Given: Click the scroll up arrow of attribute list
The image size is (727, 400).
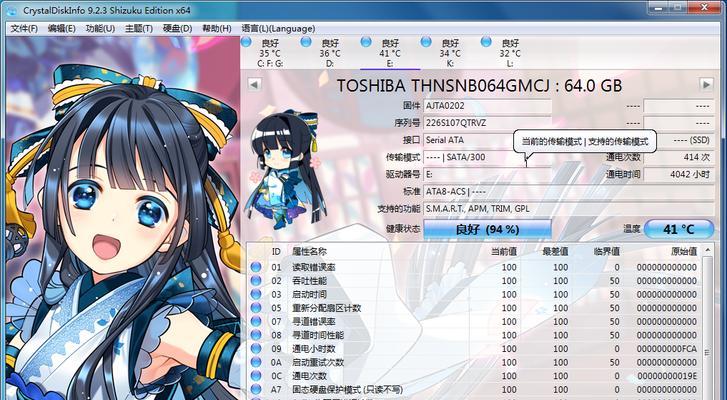Looking at the screenshot, I should (x=708, y=250).
